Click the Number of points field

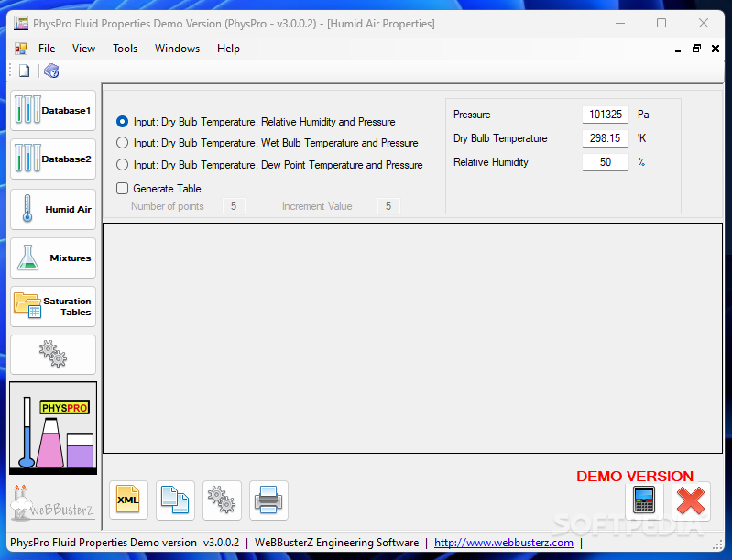click(x=234, y=206)
